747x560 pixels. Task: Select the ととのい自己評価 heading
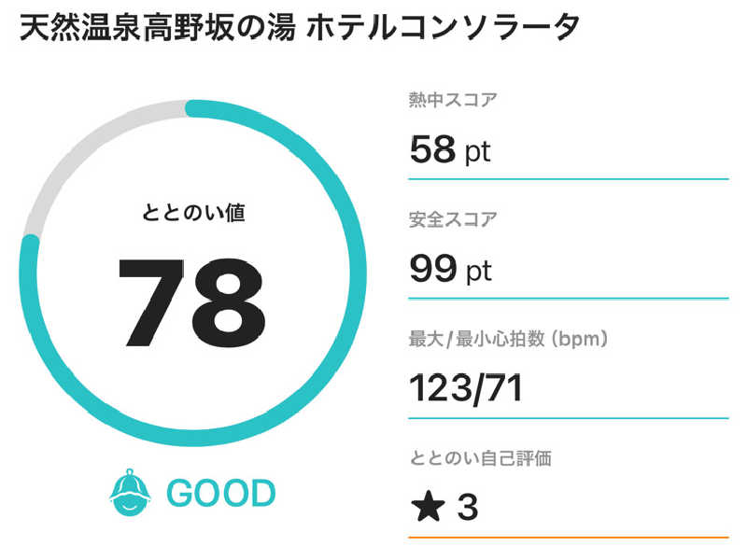[474, 458]
